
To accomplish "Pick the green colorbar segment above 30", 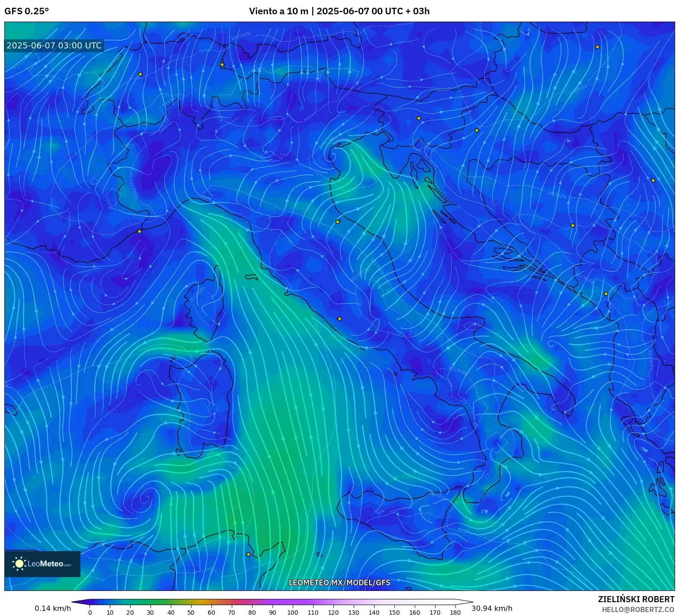I will point(151,602).
